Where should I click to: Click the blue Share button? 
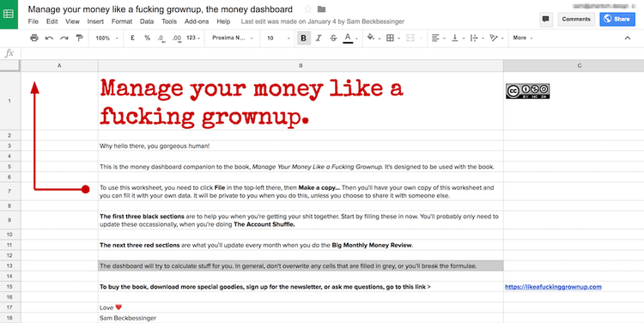point(617,19)
